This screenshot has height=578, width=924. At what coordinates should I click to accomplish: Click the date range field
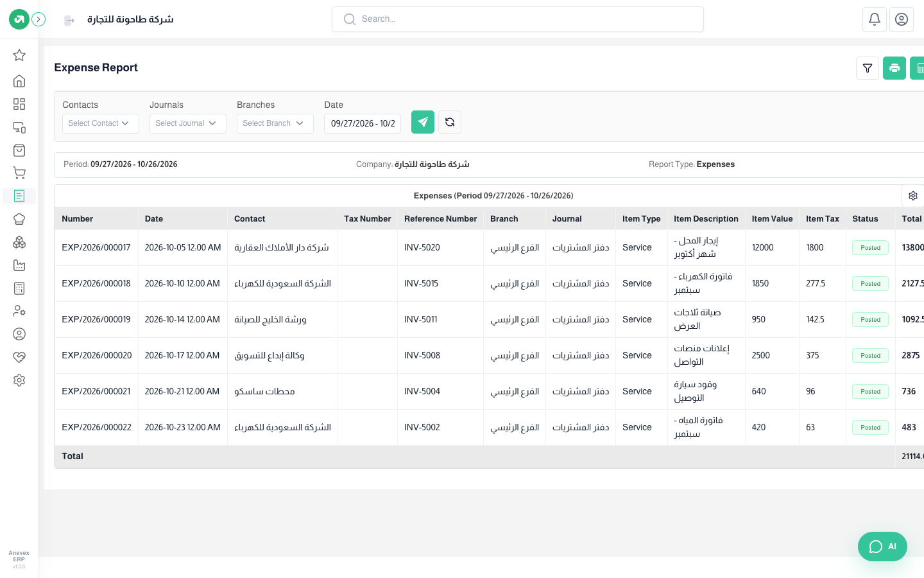coord(363,123)
